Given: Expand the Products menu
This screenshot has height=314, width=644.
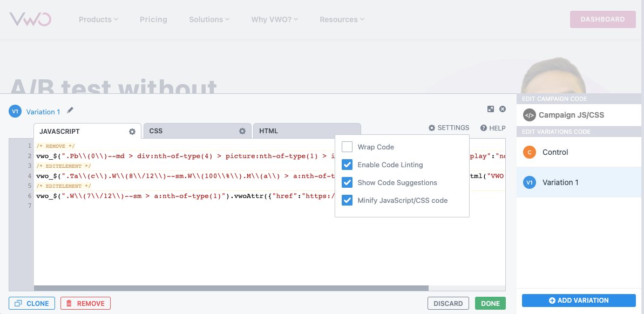Looking at the screenshot, I should coord(99,19).
